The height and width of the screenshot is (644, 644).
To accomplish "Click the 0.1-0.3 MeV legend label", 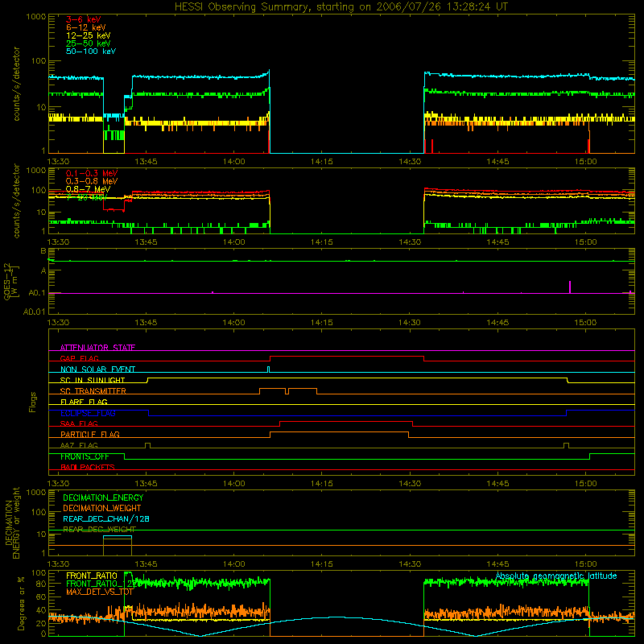I will (x=92, y=173).
